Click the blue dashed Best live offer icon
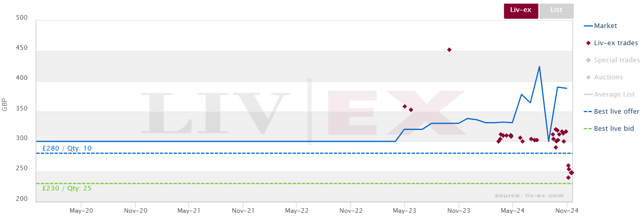Image resolution: width=644 pixels, height=218 pixels. pyautogui.click(x=588, y=111)
